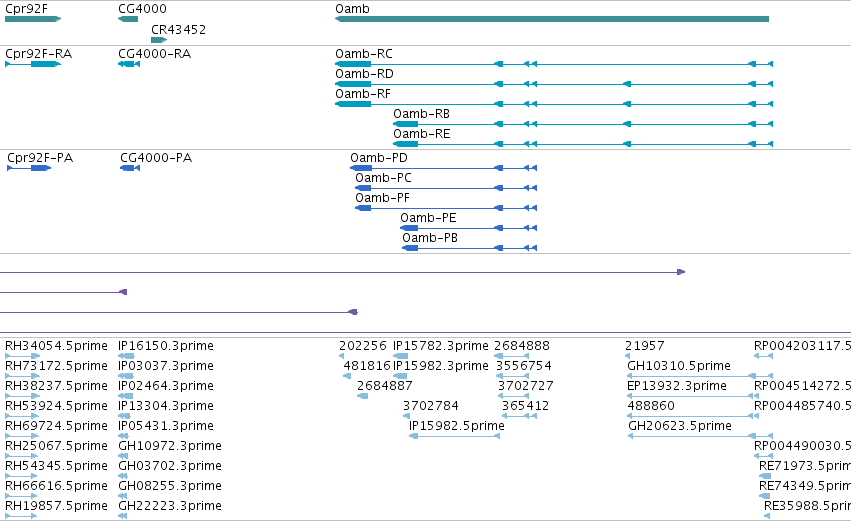Click feature 365412
The image size is (851, 521).
[x=525, y=406]
